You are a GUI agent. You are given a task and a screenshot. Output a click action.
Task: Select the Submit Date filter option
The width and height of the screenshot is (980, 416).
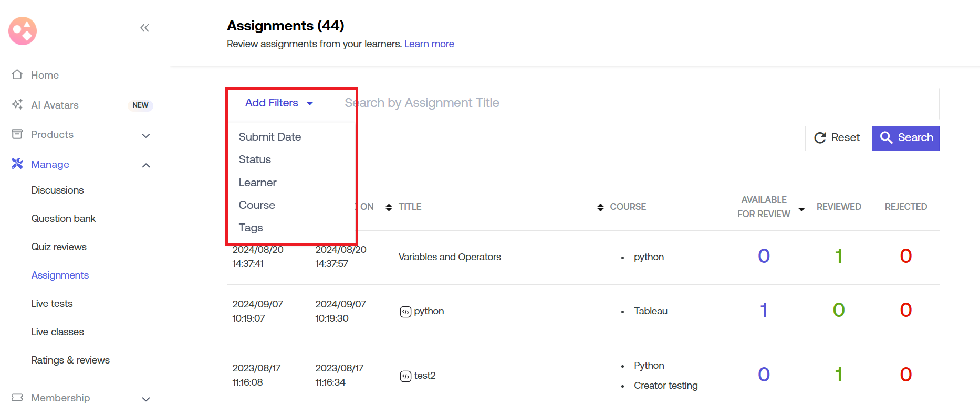coord(270,137)
